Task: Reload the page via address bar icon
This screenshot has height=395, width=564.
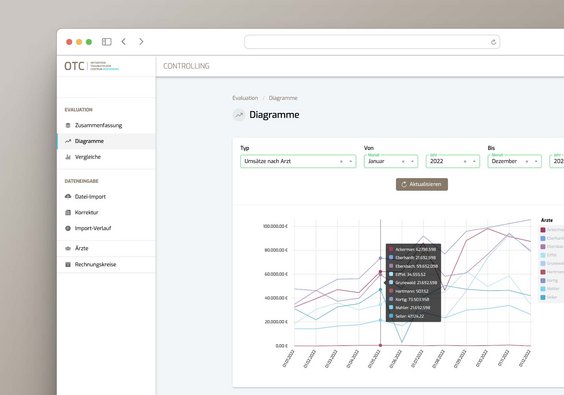Action: [493, 42]
